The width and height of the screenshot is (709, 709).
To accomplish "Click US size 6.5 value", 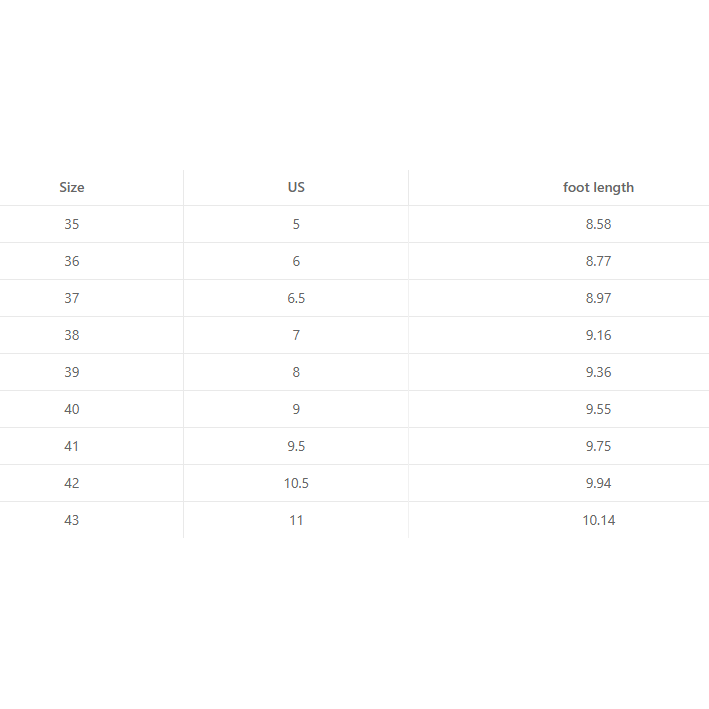I will point(296,299).
